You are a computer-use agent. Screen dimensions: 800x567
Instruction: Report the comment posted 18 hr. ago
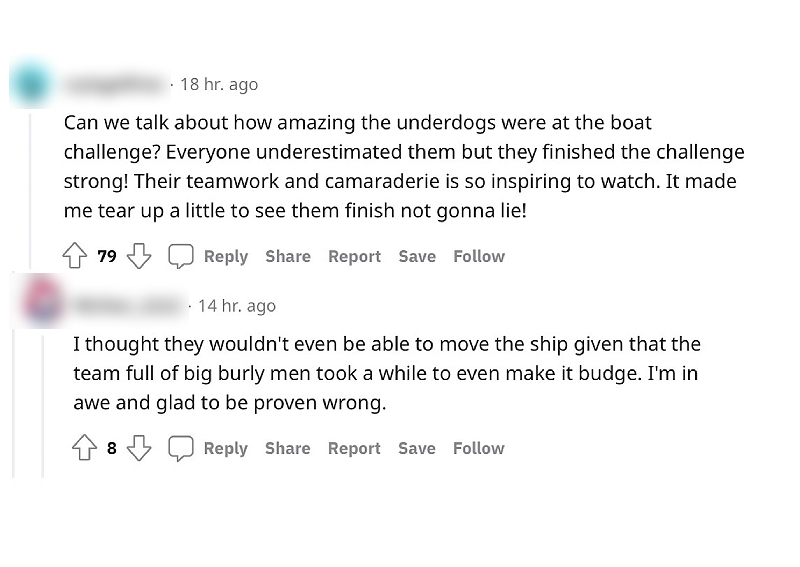[354, 257]
